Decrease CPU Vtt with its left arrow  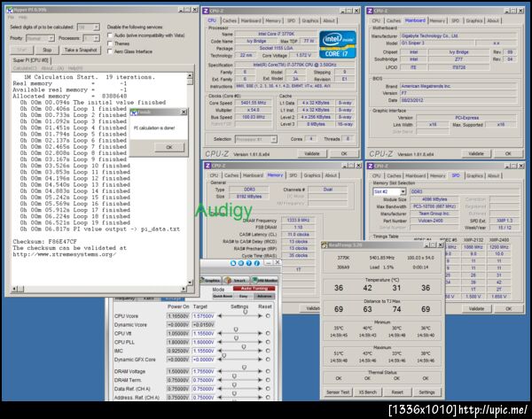220,334
